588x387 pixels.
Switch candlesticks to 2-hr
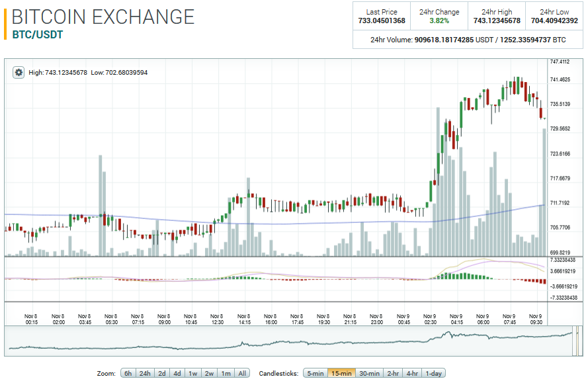click(x=393, y=374)
